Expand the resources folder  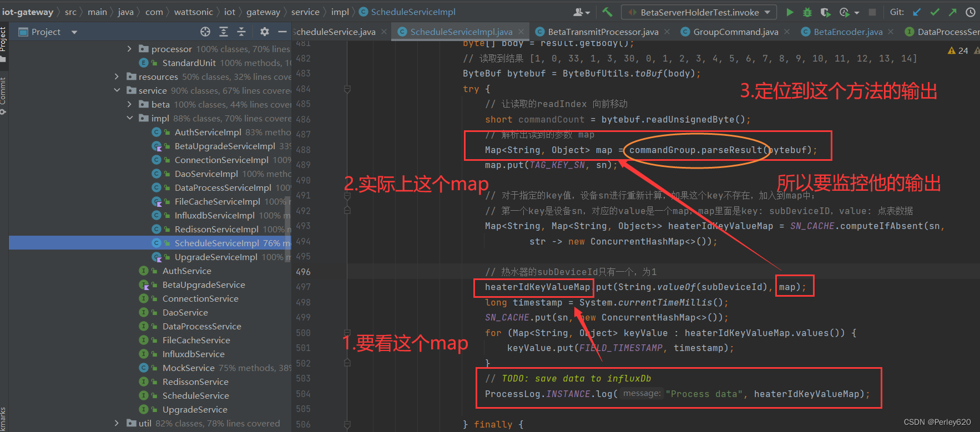(x=117, y=77)
